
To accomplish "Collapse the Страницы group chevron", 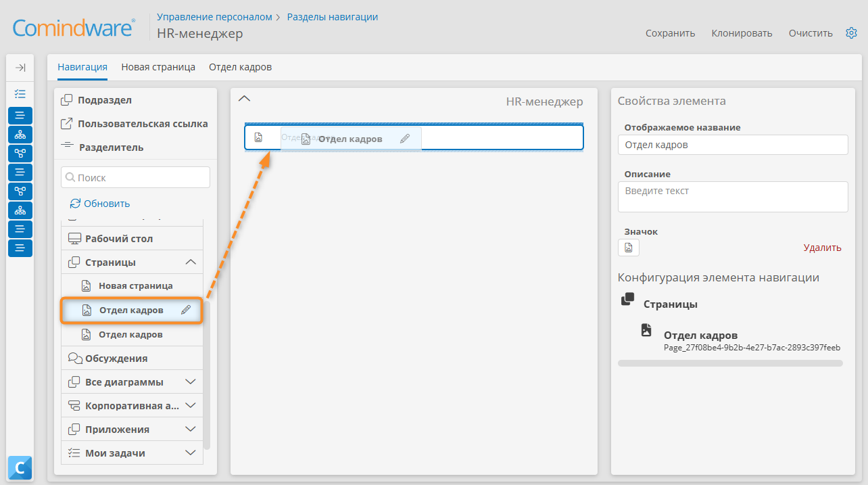I will [x=191, y=262].
